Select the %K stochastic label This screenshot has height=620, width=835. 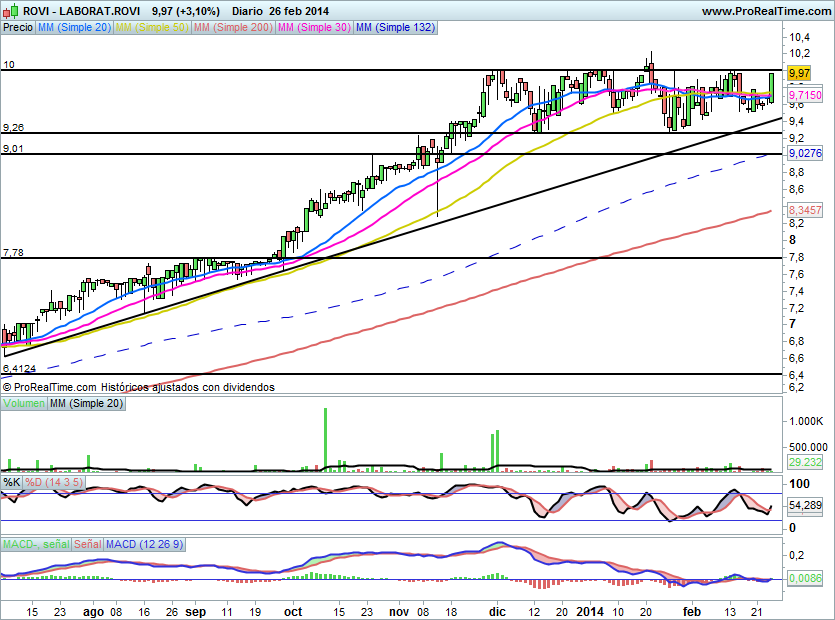point(11,482)
